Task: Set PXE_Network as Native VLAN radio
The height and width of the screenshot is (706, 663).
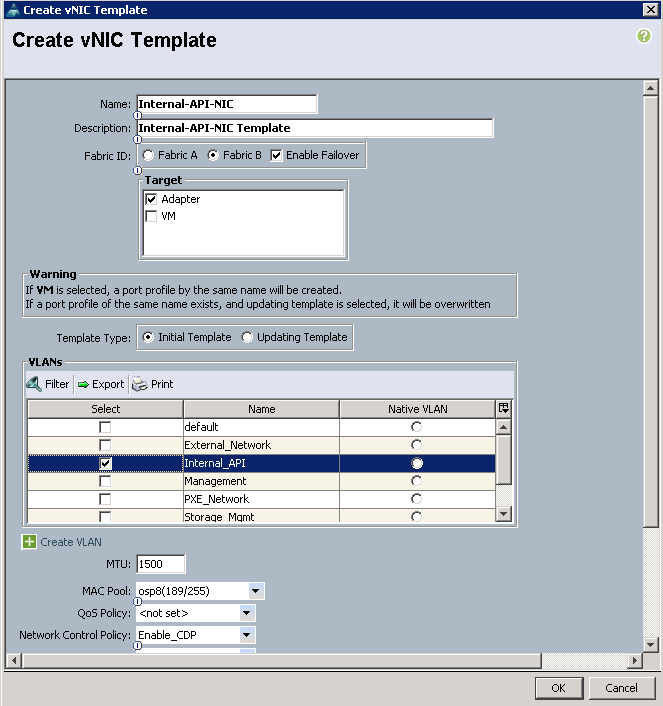Action: click(x=417, y=499)
